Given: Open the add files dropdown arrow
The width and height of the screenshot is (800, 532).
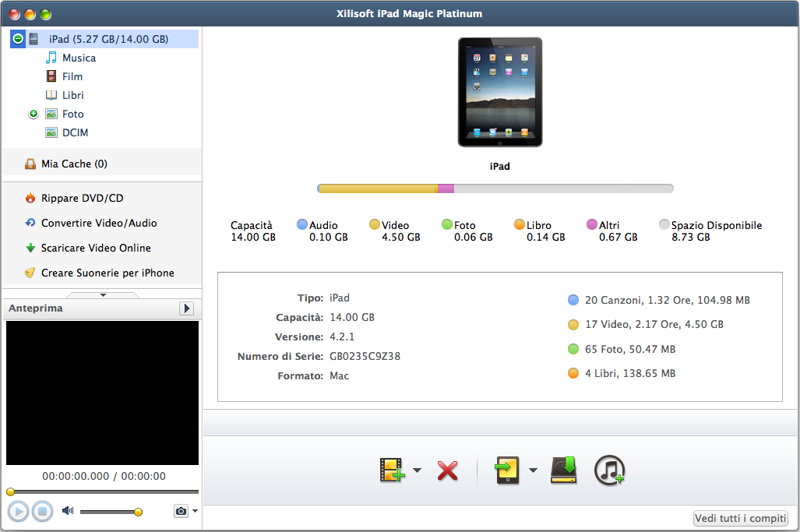Looking at the screenshot, I should [x=418, y=470].
